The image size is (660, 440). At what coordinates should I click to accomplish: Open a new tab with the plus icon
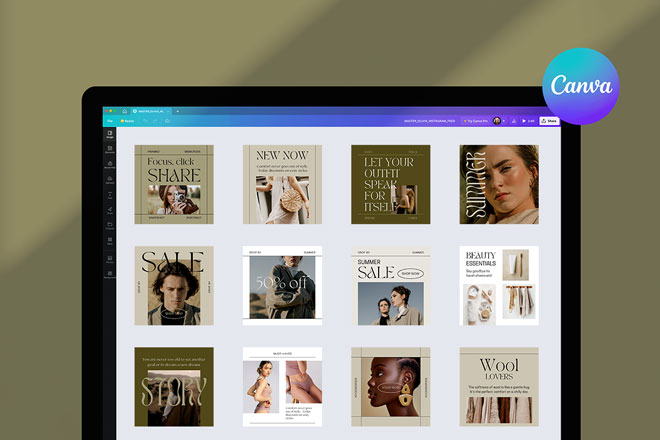click(178, 111)
